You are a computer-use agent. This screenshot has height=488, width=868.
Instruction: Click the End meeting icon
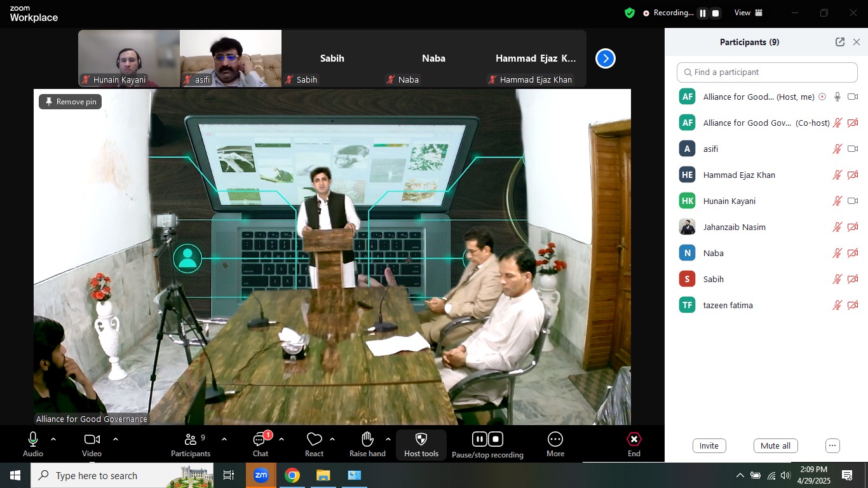[x=634, y=440]
